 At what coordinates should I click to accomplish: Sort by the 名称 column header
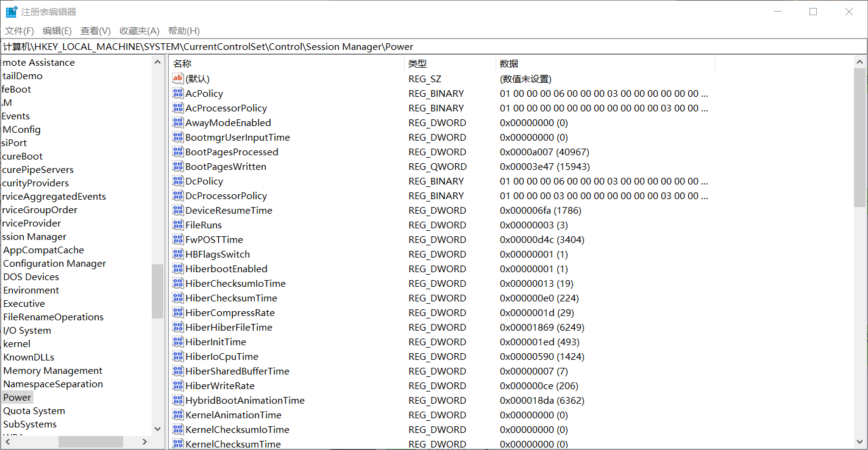286,63
